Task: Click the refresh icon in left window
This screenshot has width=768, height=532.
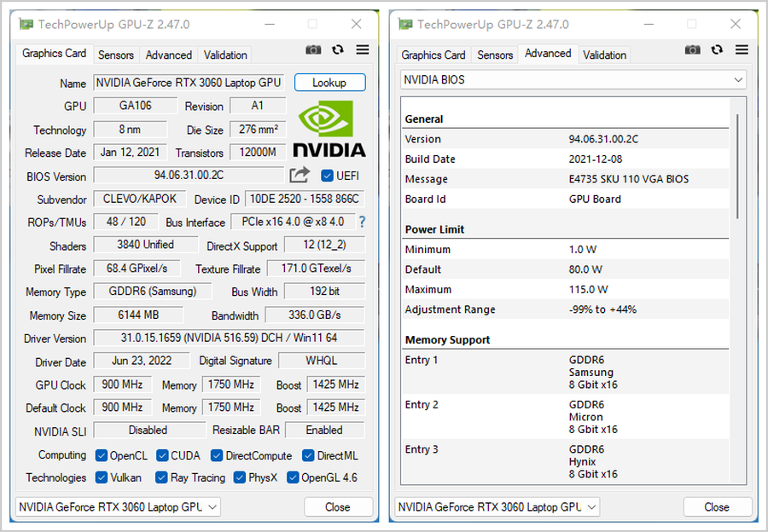Action: pyautogui.click(x=338, y=50)
